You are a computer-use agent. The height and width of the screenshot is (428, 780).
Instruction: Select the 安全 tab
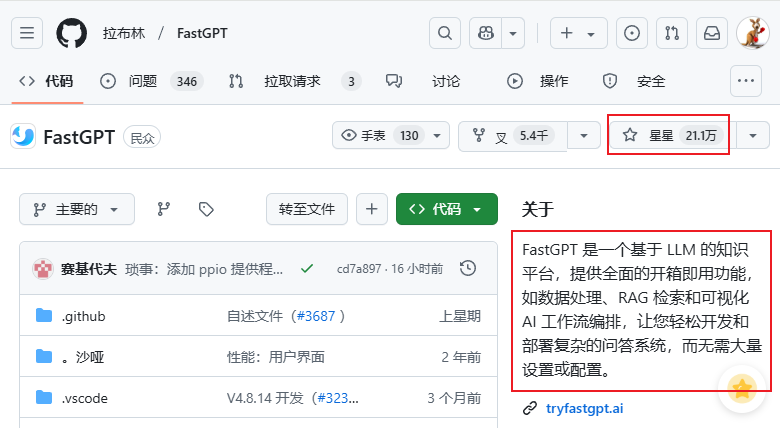(x=634, y=81)
